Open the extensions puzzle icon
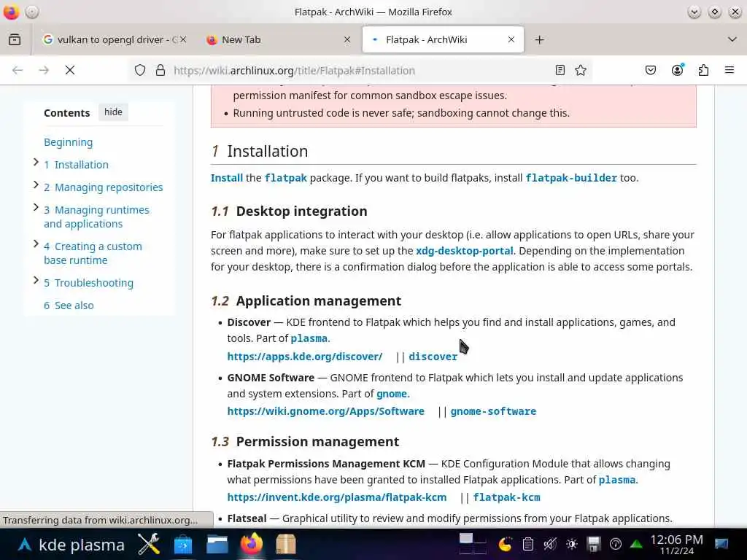747x560 pixels. pos(704,71)
